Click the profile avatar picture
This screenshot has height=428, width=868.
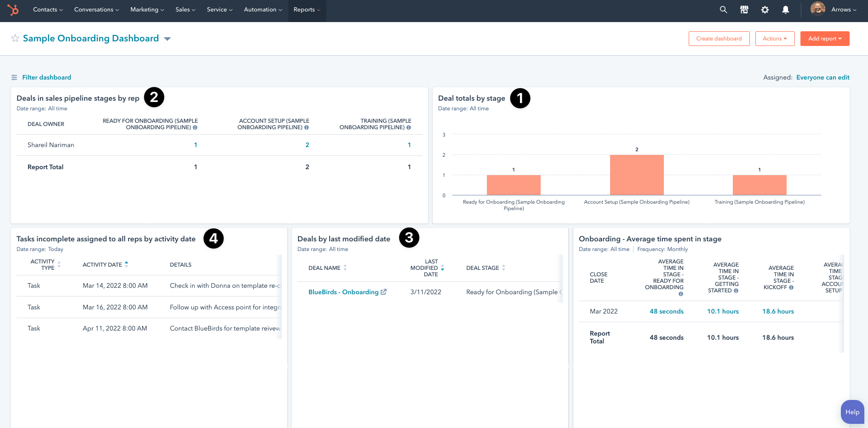(x=817, y=9)
